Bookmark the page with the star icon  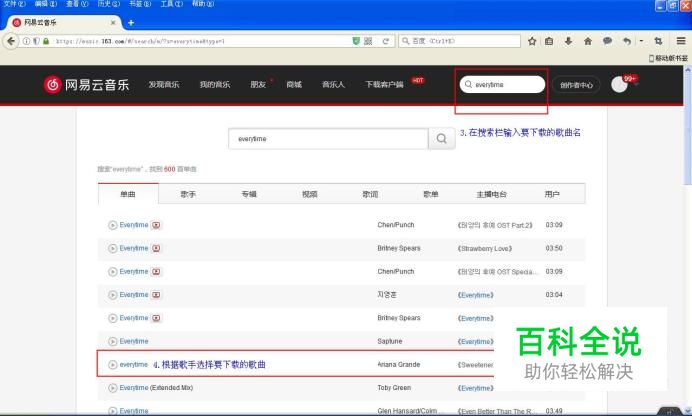pyautogui.click(x=532, y=41)
